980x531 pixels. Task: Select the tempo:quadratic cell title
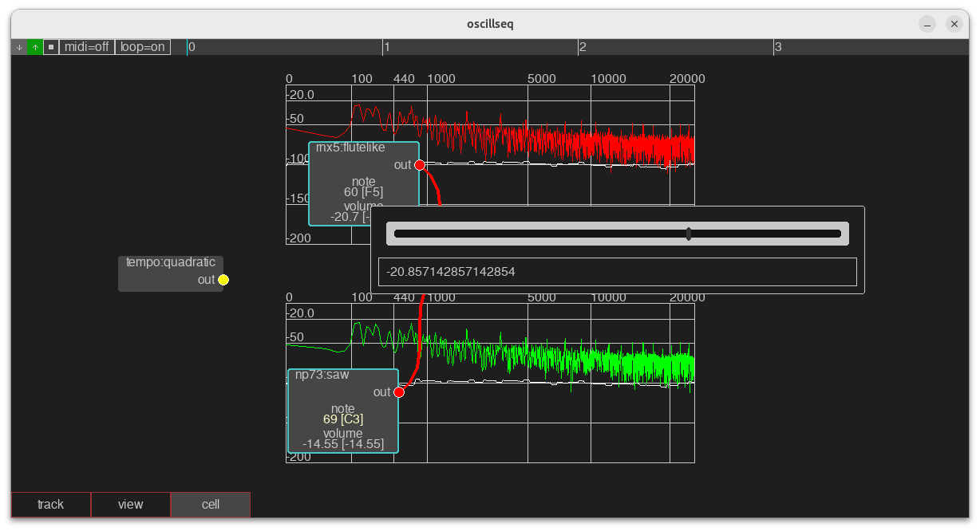(171, 262)
